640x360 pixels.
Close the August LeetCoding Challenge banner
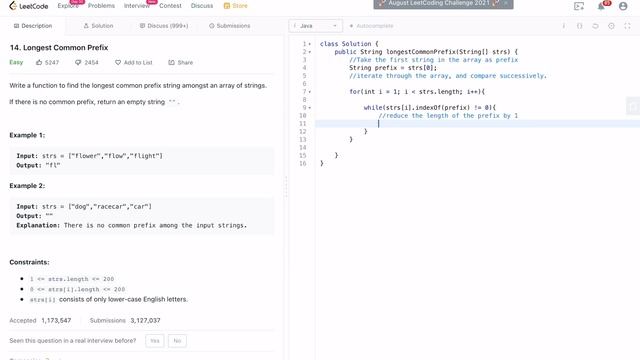pos(506,3)
